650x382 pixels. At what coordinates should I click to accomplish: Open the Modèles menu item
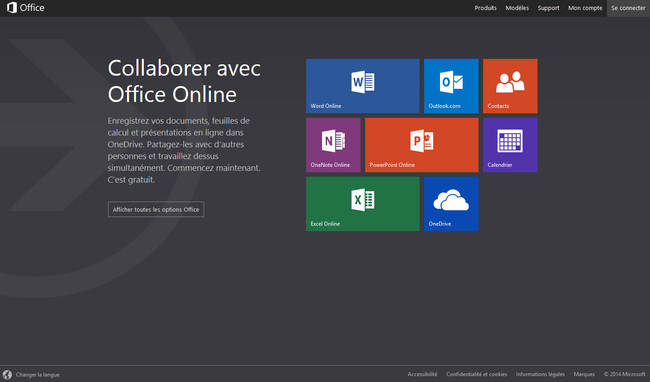pos(517,8)
